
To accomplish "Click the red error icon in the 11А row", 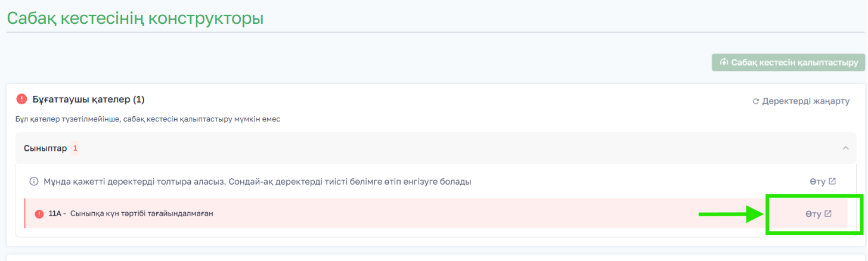I will pyautogui.click(x=39, y=213).
